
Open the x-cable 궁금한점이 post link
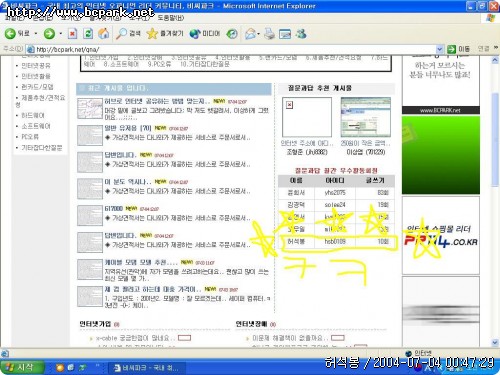click(136, 338)
